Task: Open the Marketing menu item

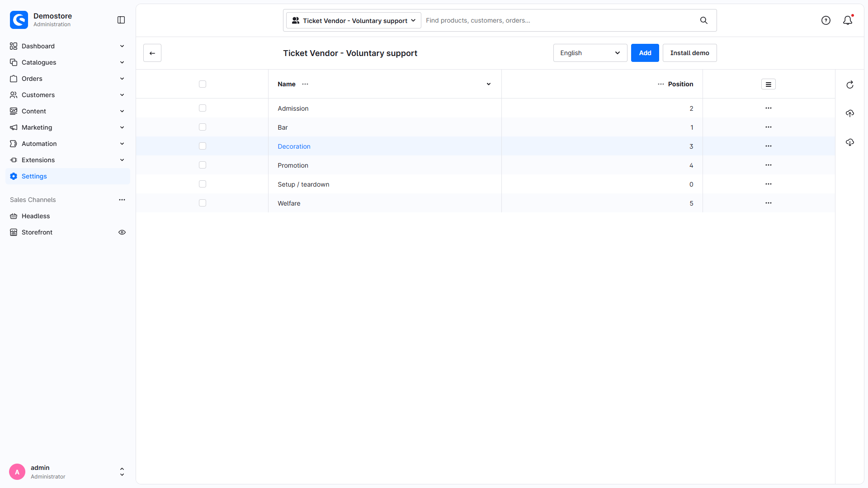Action: (x=68, y=127)
